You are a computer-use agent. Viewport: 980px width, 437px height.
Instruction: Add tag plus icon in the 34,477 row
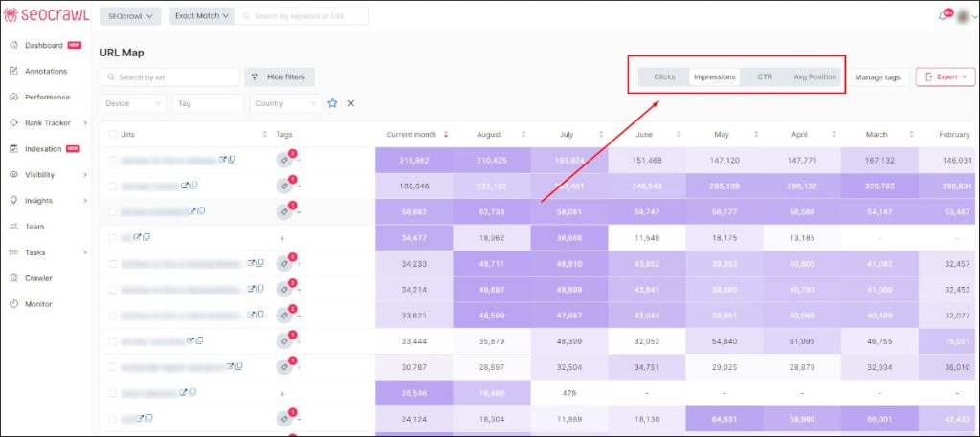[282, 238]
